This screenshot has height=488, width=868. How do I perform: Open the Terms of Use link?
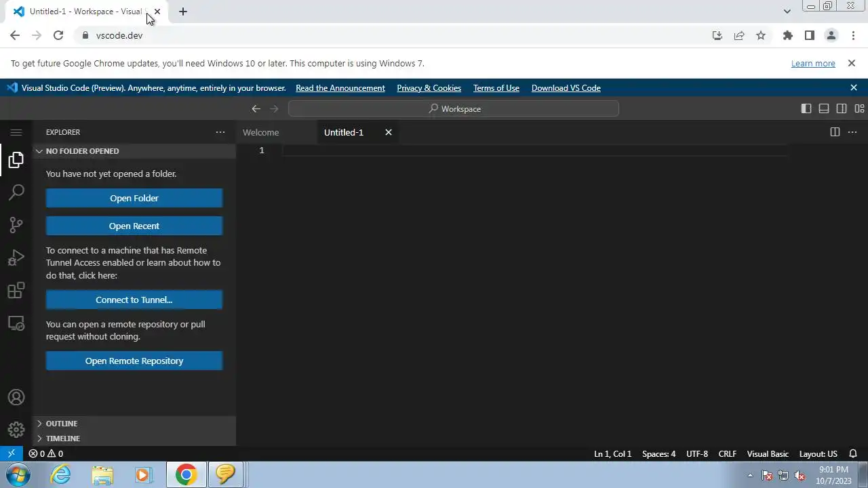click(x=496, y=88)
